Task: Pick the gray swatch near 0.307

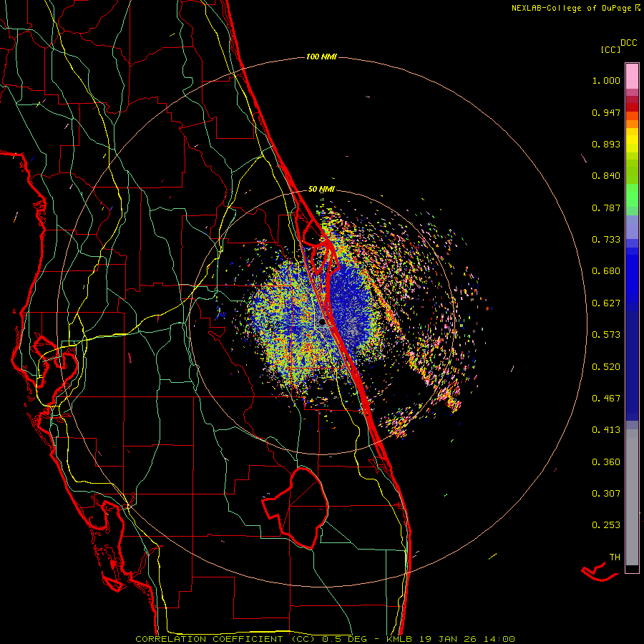Action: pyautogui.click(x=632, y=497)
